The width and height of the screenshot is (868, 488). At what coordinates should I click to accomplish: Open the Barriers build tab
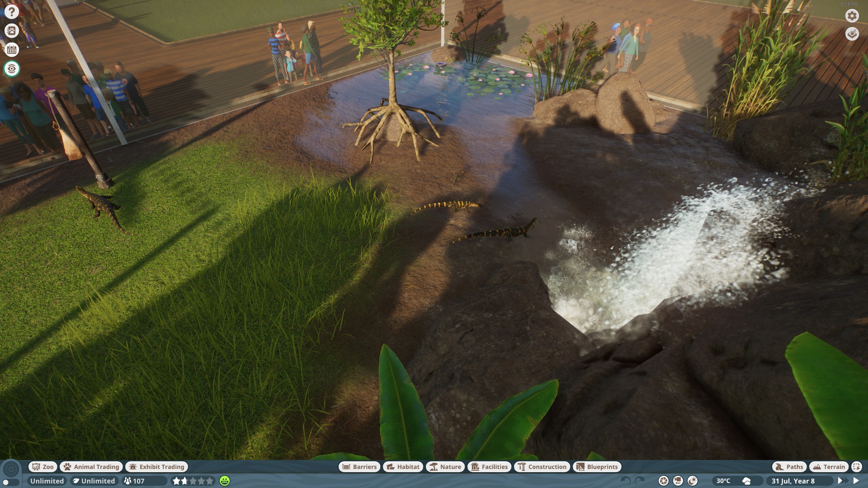coord(359,467)
